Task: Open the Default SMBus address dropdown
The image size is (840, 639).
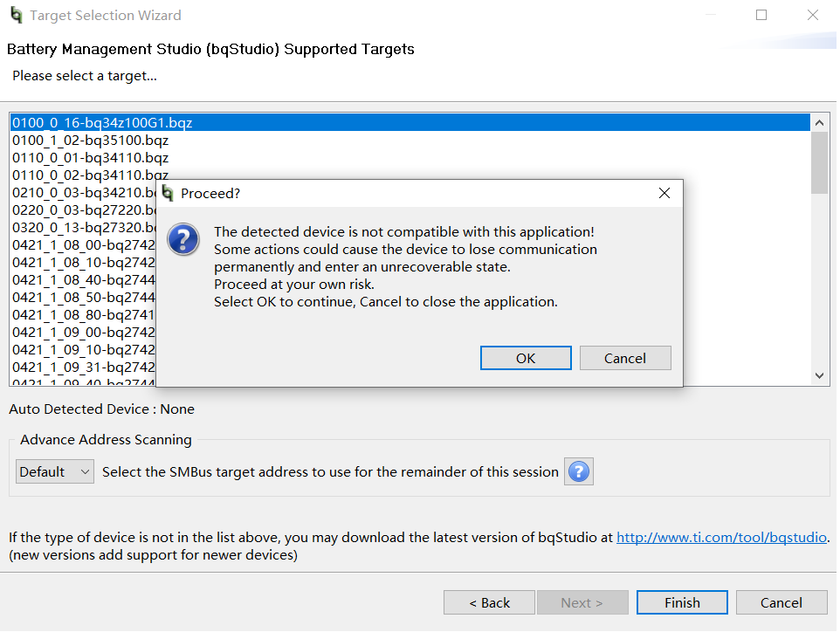Action: coord(55,471)
